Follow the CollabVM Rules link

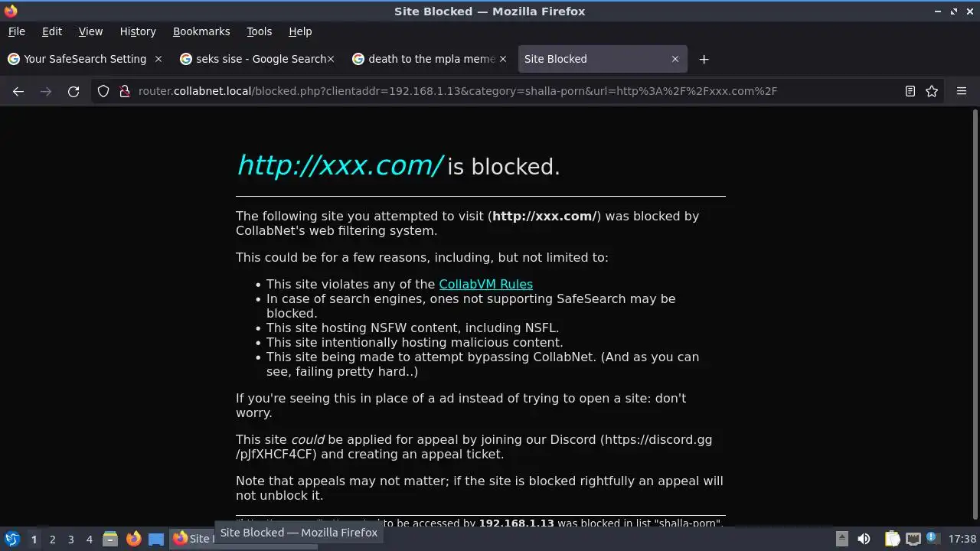click(x=485, y=284)
